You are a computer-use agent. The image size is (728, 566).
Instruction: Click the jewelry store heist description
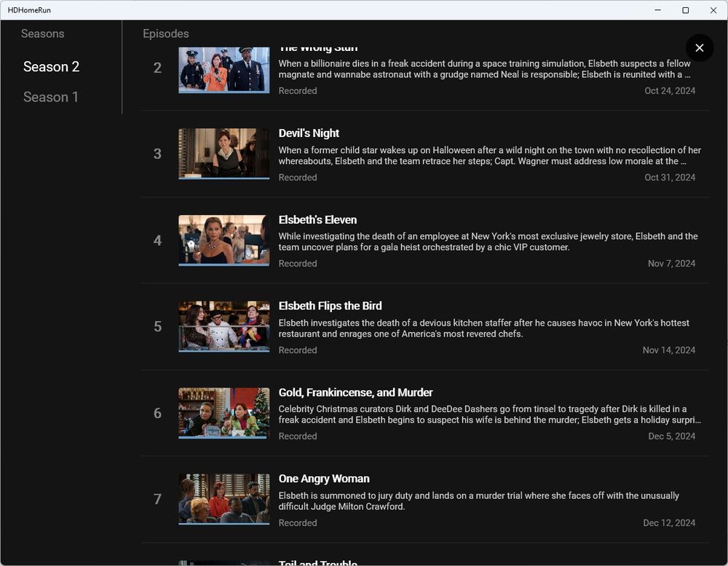click(x=488, y=242)
